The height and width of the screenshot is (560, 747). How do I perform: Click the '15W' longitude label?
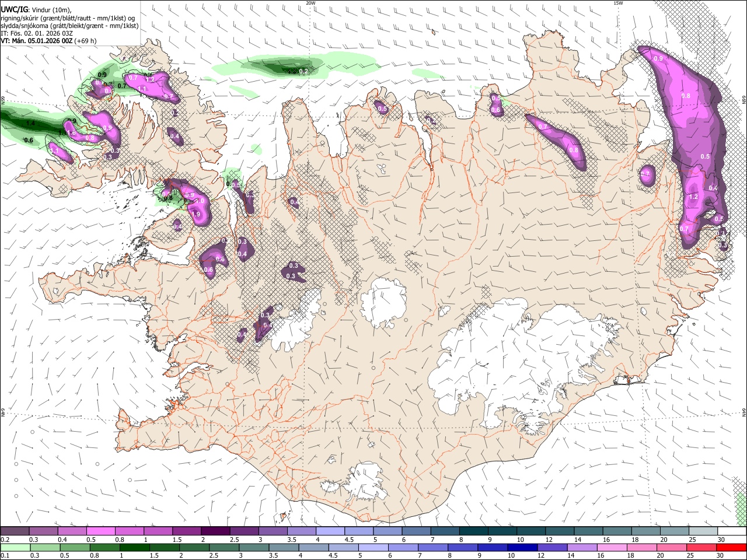coord(618,3)
